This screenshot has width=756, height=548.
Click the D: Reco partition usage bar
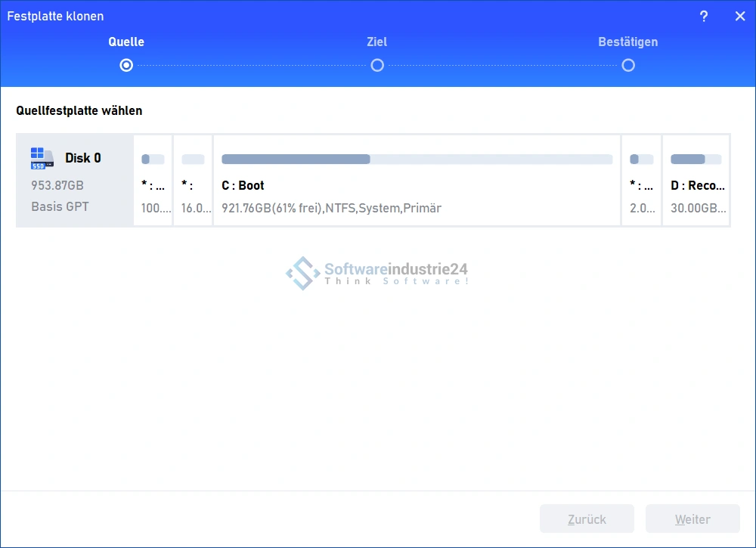(x=696, y=159)
